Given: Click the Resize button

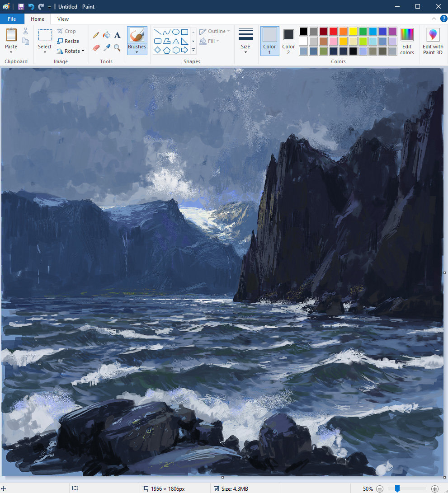Looking at the screenshot, I should pyautogui.click(x=68, y=41).
